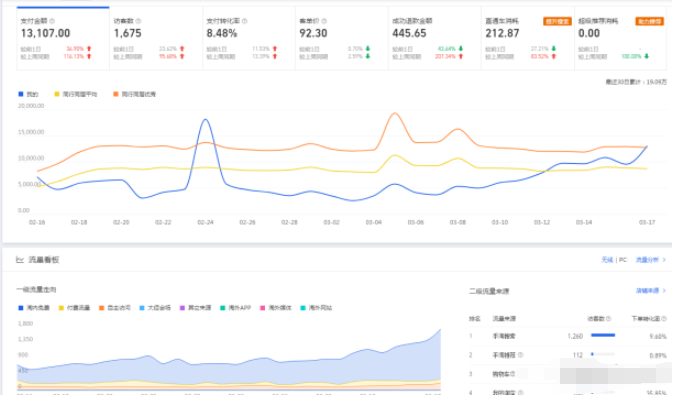Open the info icon next to 访客数
Viewport: 685px width, 408px height.
click(138, 21)
